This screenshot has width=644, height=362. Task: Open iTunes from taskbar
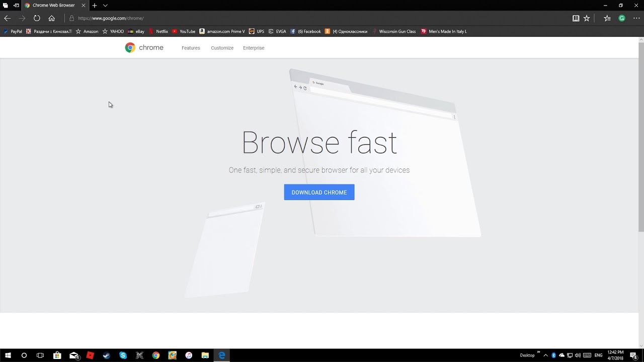(x=189, y=355)
